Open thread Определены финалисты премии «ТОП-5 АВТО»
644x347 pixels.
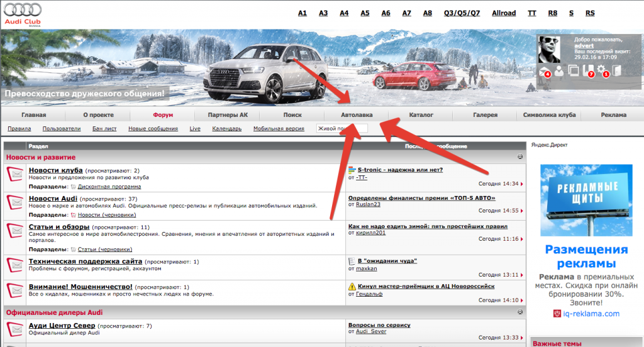(x=422, y=198)
